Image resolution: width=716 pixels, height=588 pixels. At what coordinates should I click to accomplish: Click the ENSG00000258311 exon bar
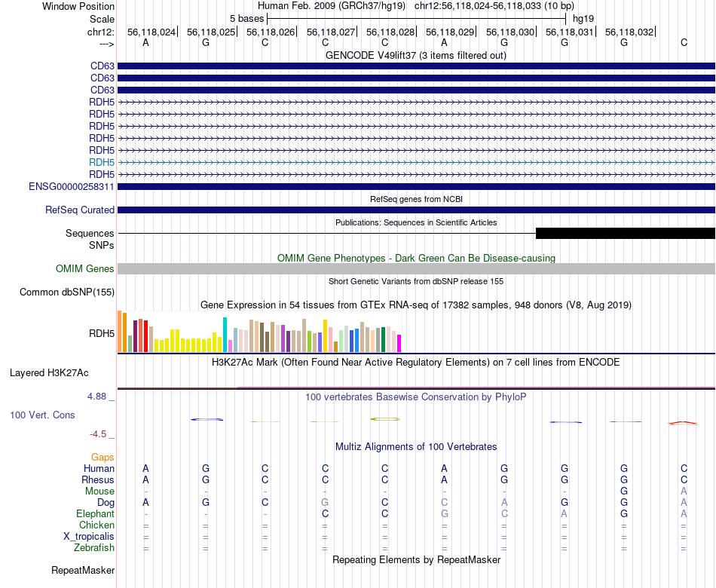[x=416, y=186]
